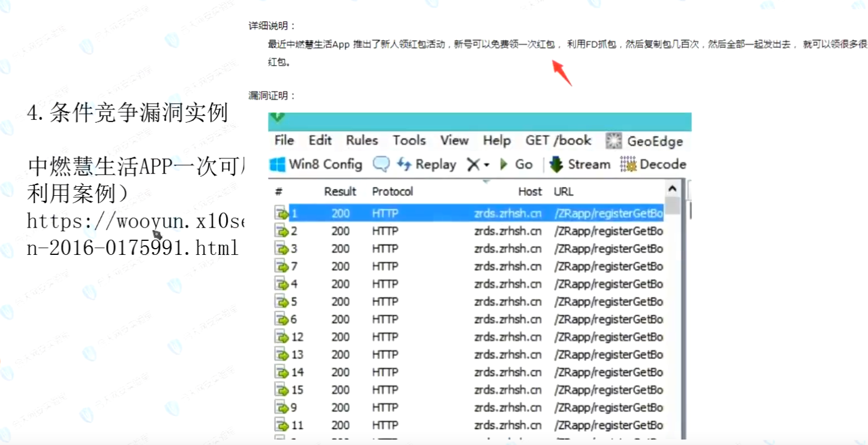The image size is (868, 445).
Task: Expand the Remove sessions dropdown arrow
Action: tap(487, 165)
